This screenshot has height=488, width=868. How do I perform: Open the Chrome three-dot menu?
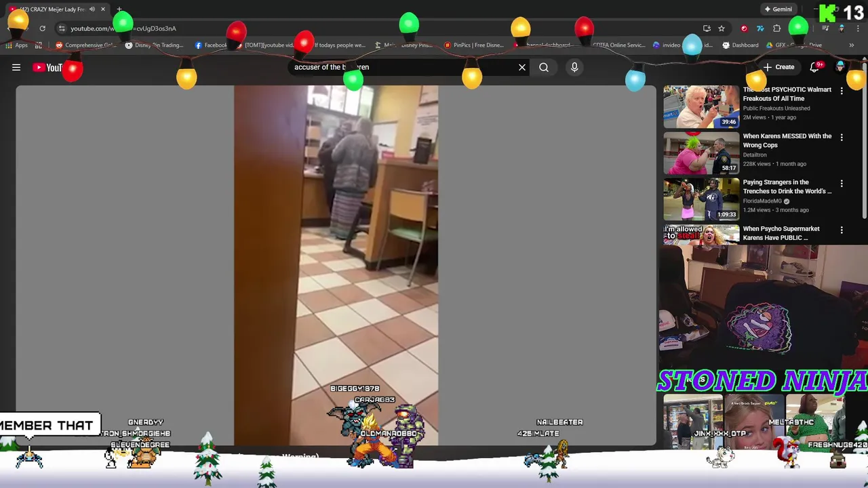[858, 28]
